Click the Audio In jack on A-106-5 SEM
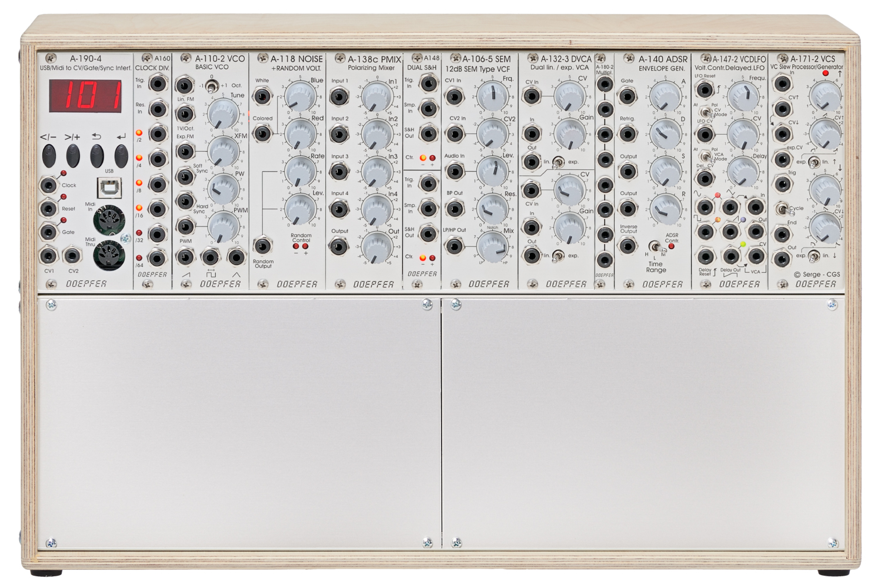This screenshot has height=588, width=881. click(x=455, y=172)
